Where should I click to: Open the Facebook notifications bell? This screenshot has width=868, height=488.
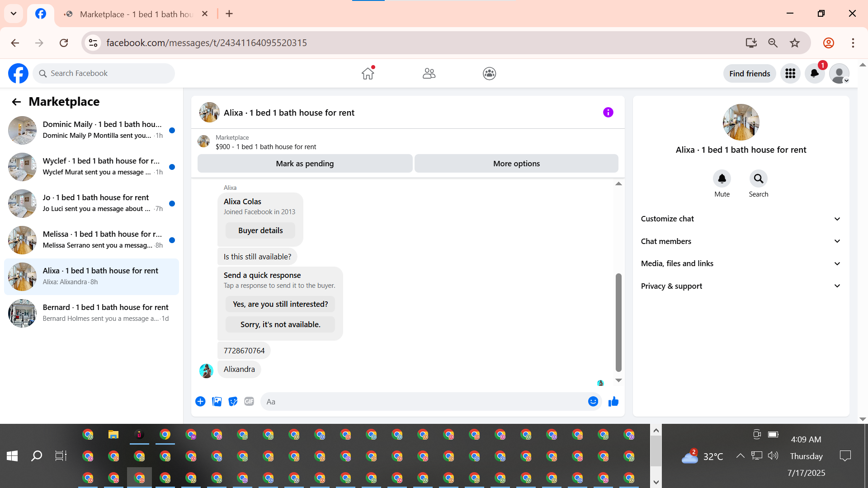point(815,74)
